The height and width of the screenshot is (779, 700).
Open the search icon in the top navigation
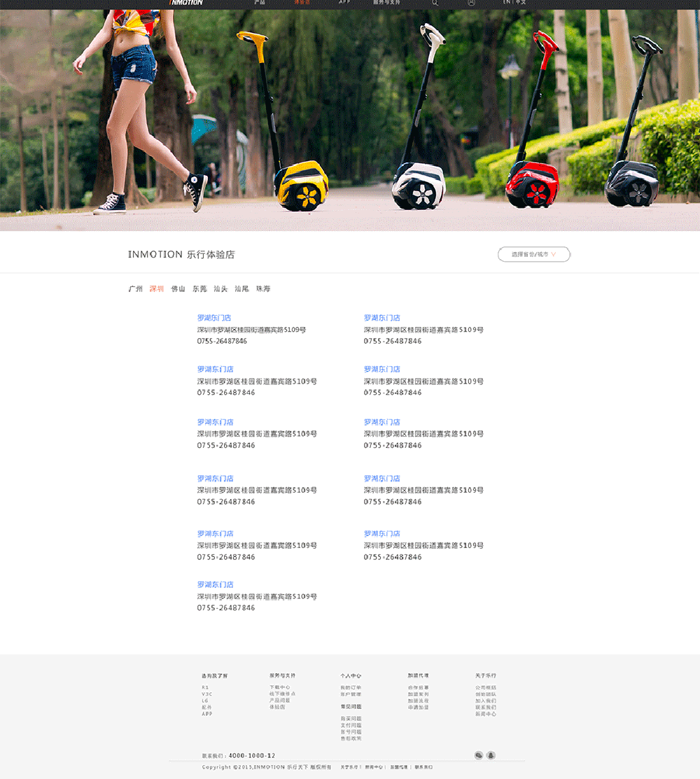[435, 3]
